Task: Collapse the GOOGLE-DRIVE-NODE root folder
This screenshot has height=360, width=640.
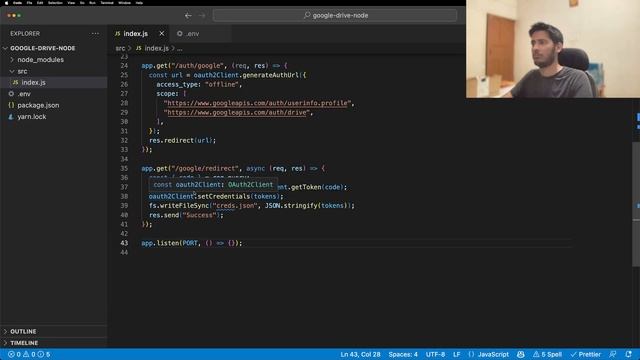Action: pyautogui.click(x=5, y=48)
